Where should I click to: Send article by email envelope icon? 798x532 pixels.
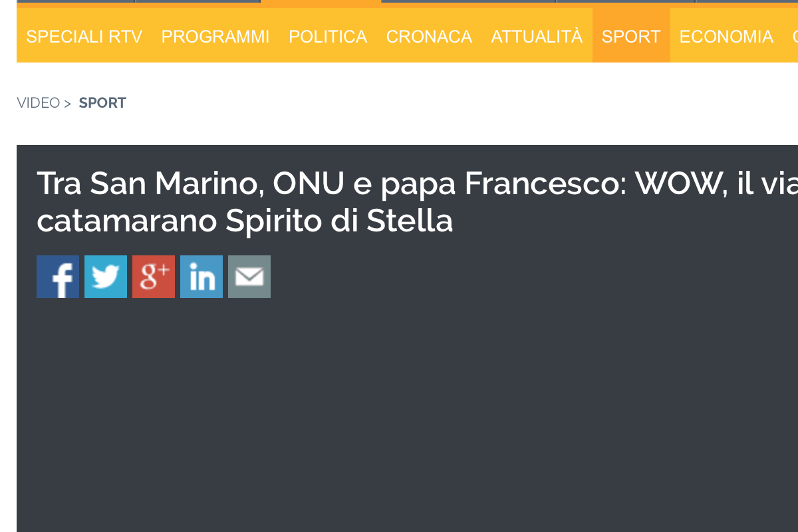249,277
